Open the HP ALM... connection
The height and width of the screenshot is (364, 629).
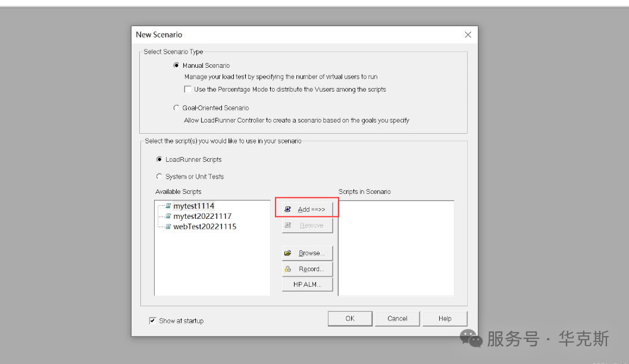pos(307,284)
